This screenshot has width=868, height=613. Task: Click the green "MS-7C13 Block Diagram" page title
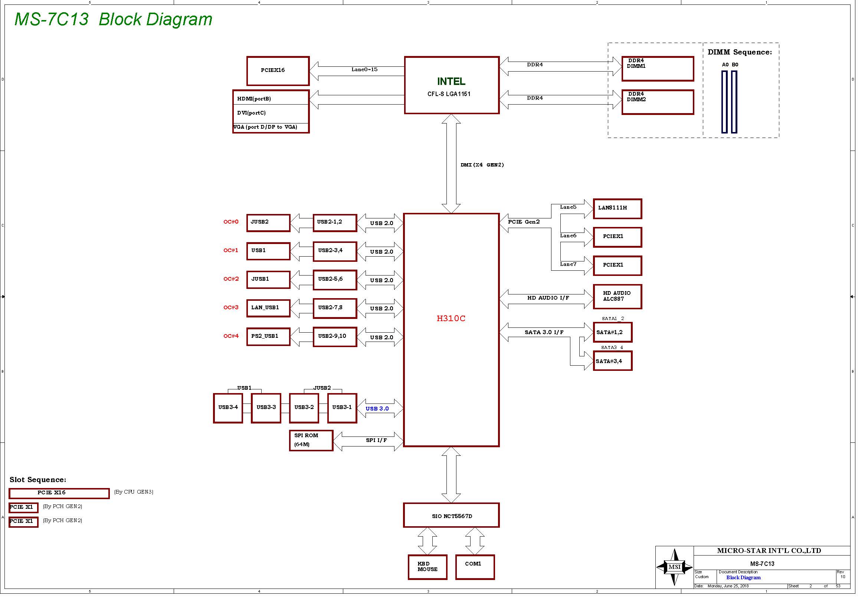coord(113,19)
